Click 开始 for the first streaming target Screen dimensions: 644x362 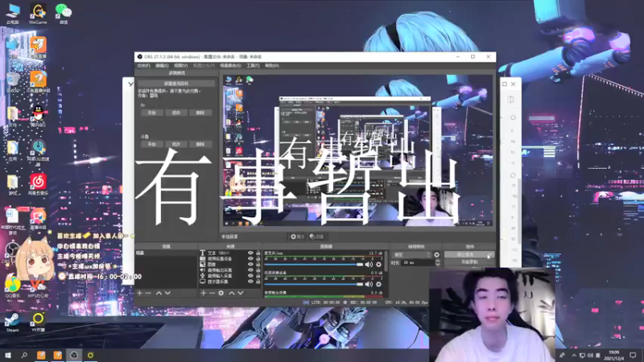pos(151,113)
